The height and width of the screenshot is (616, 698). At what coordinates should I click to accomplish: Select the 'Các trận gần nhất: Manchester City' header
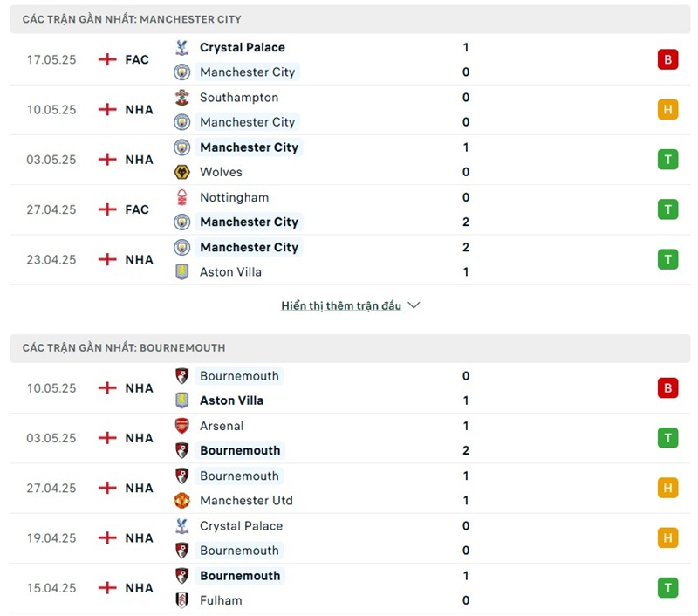(x=132, y=18)
